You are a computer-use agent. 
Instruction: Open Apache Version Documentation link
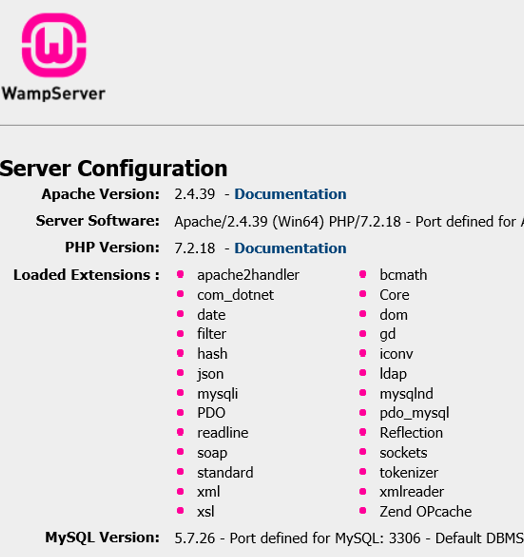[x=290, y=194]
